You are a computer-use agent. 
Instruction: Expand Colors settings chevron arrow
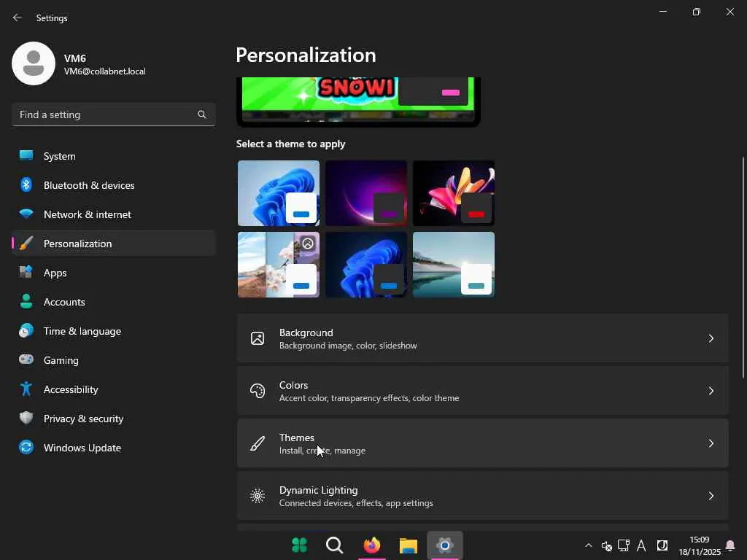(x=711, y=391)
